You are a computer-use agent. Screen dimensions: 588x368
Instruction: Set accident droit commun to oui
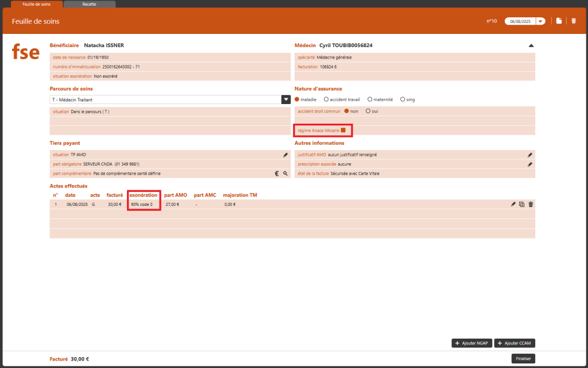click(368, 111)
